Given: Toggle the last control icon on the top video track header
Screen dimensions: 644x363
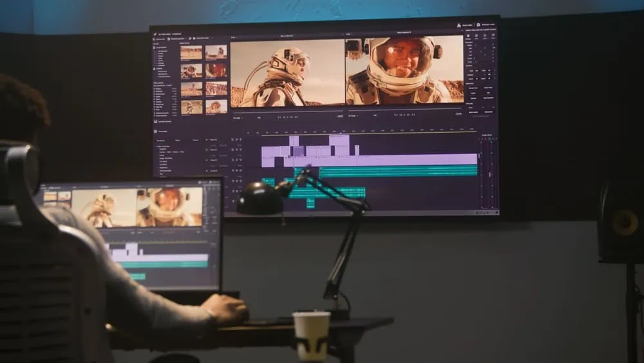Looking at the screenshot, I should 241,139.
